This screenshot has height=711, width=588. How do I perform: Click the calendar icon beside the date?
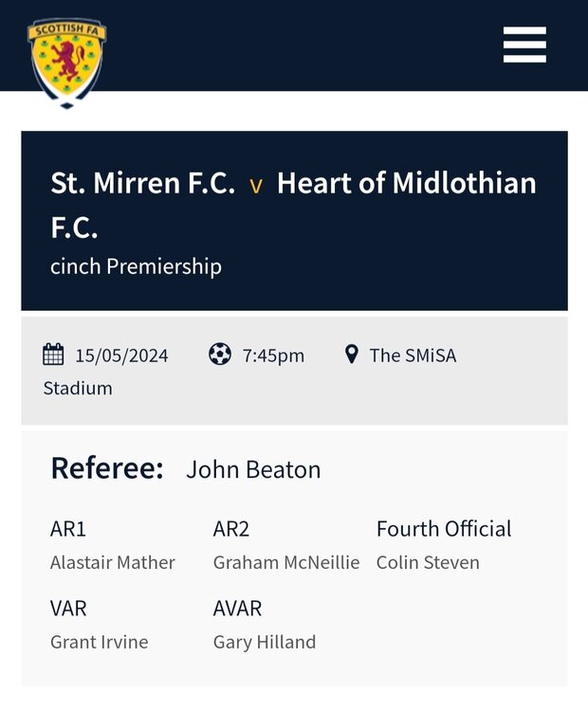click(x=53, y=355)
